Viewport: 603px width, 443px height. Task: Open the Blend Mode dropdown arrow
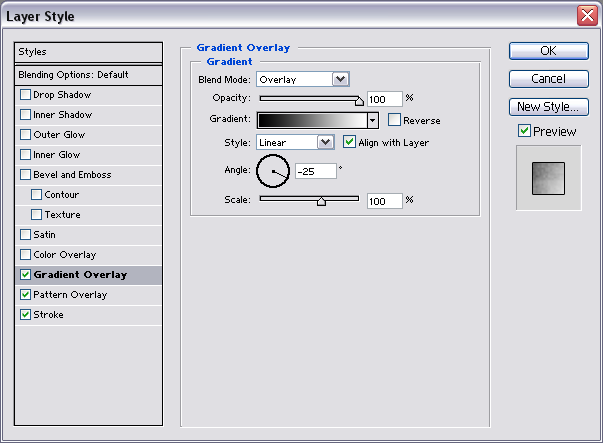tap(340, 79)
